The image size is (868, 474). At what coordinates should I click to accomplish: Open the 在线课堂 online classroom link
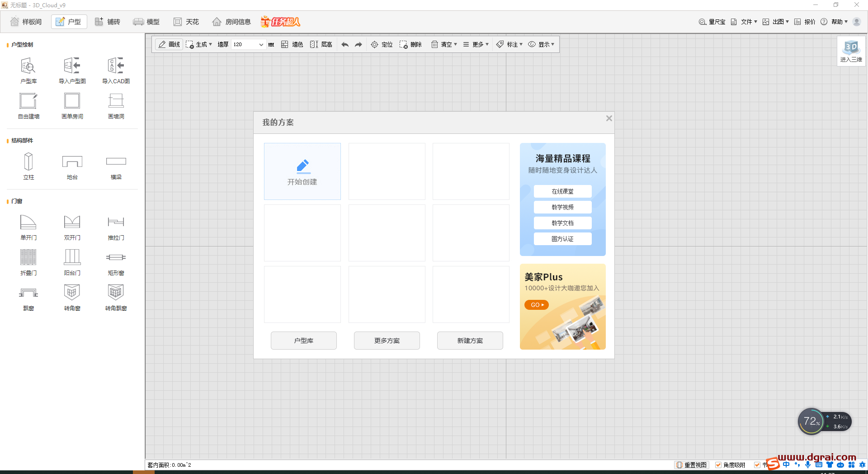[562, 191]
